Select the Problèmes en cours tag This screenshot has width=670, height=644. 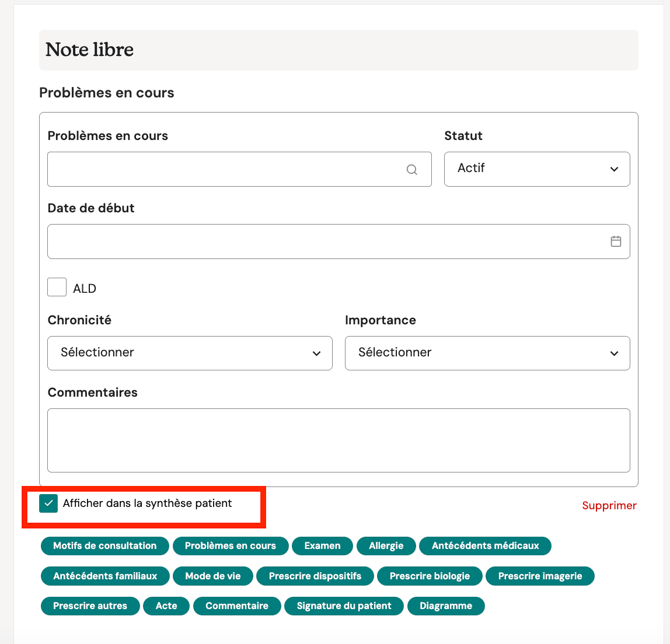pos(230,546)
